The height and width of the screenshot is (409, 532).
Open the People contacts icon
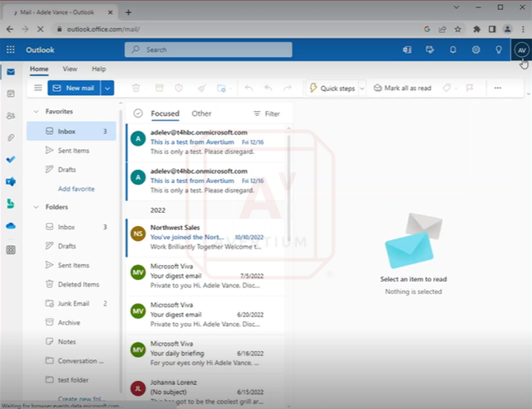(11, 116)
